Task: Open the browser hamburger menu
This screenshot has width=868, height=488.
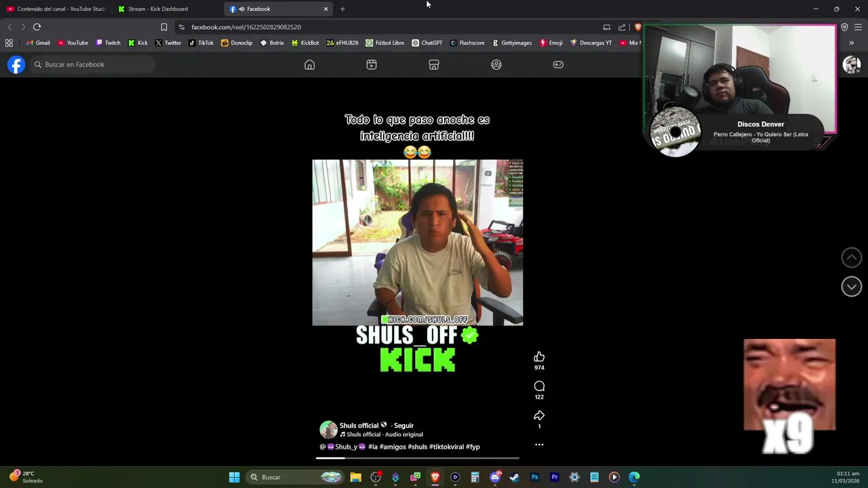Action: [x=858, y=27]
